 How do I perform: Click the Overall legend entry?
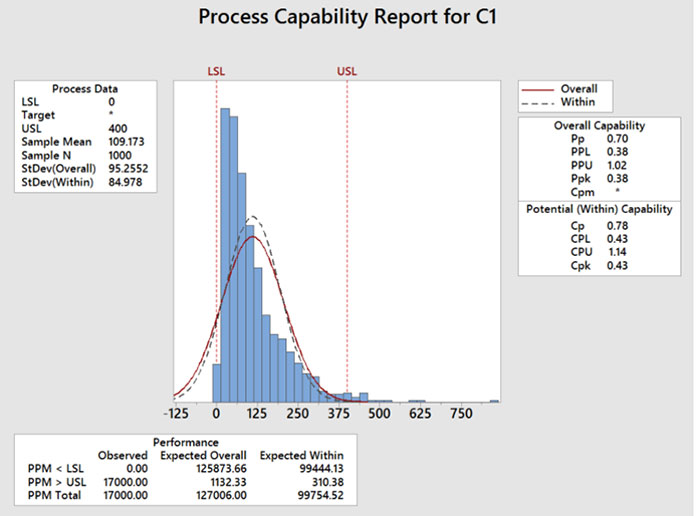(579, 89)
